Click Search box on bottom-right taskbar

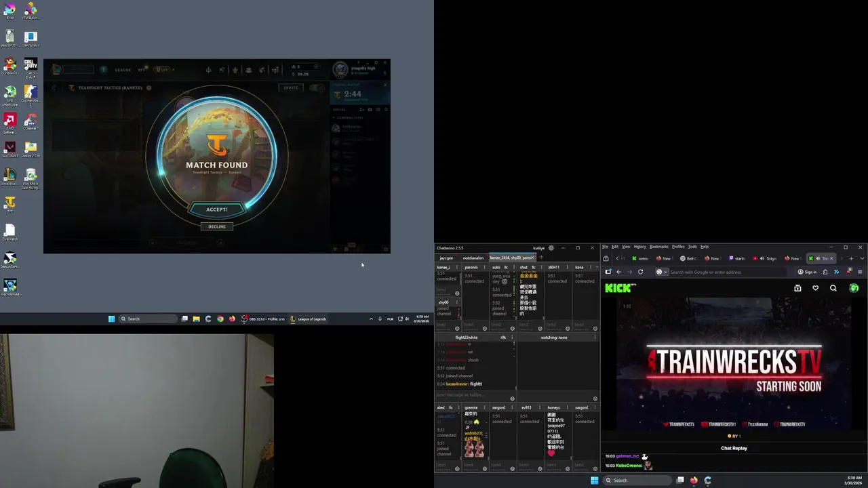pos(637,480)
